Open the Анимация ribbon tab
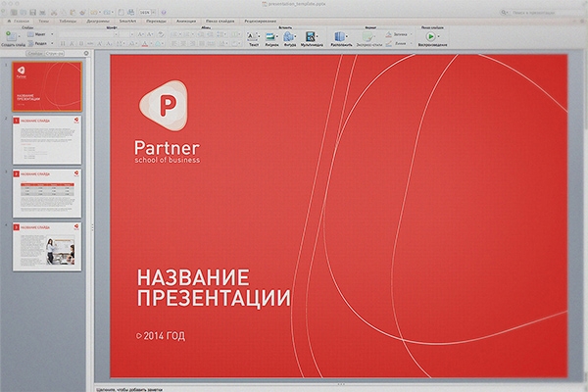Image resolution: width=588 pixels, height=392 pixels. 186,21
